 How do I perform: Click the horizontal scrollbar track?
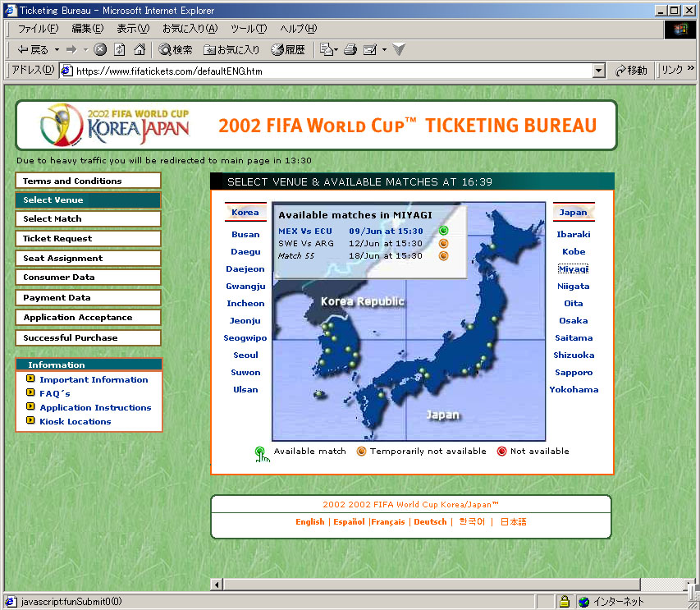pos(661,584)
